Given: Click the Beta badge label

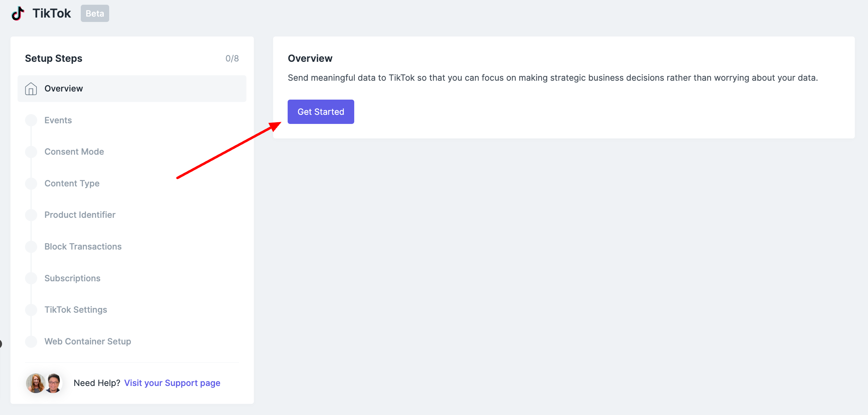Looking at the screenshot, I should point(95,14).
